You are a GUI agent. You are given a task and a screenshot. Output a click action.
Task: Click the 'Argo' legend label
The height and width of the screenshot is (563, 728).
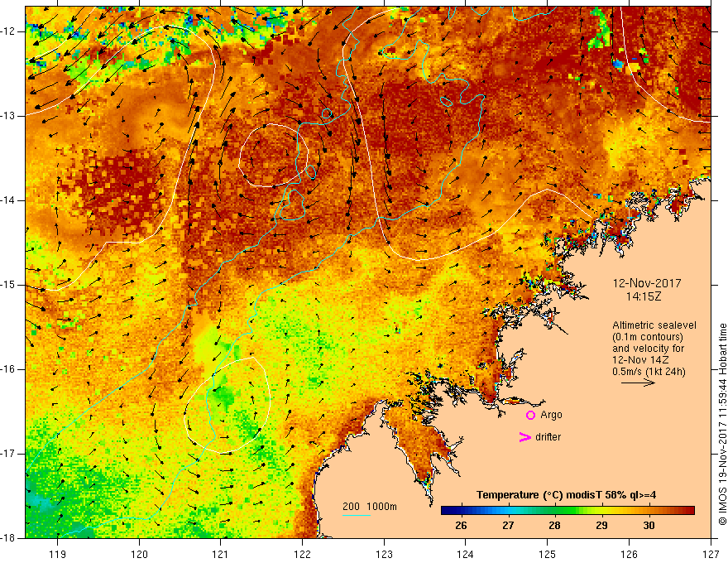[551, 415]
